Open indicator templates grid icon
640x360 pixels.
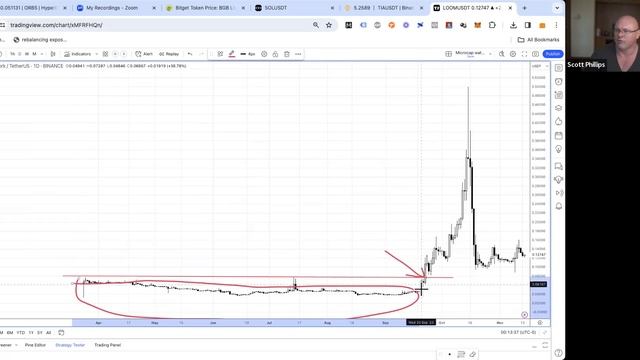(x=105, y=54)
